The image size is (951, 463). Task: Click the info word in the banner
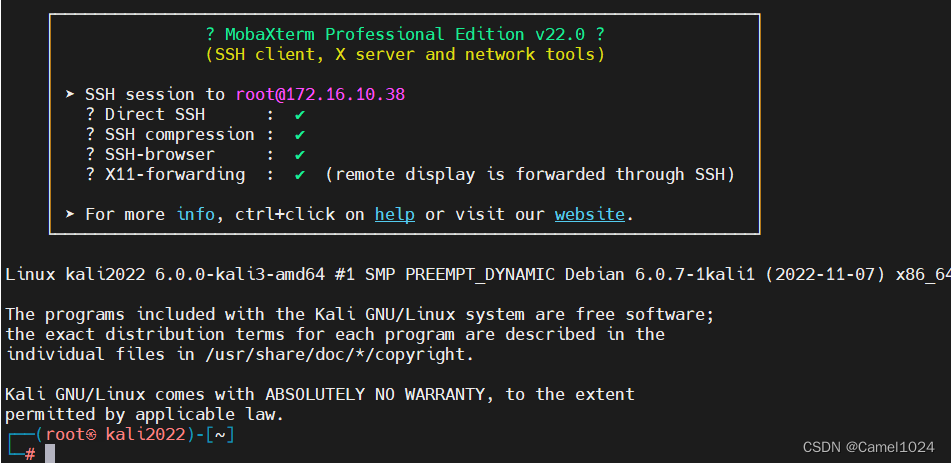click(196, 214)
